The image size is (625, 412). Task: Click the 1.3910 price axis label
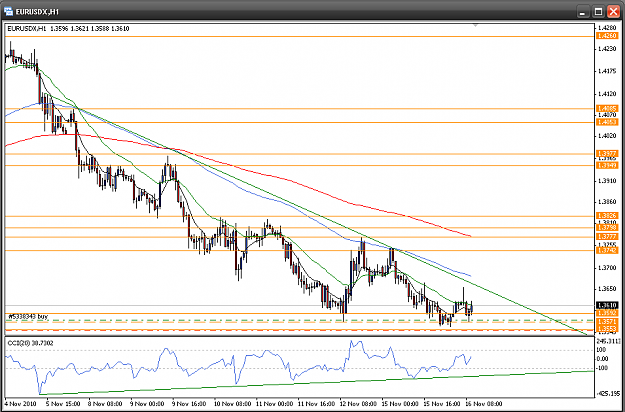(607, 181)
